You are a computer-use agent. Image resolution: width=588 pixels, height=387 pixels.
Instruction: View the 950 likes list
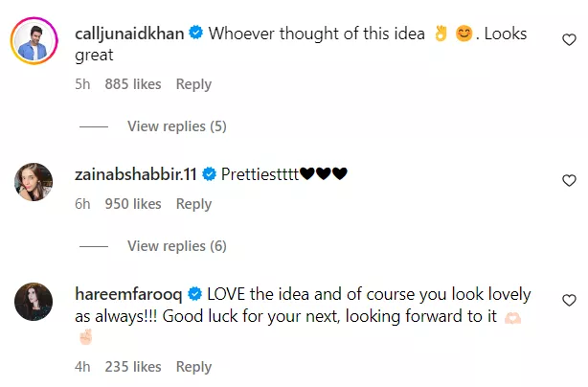[133, 204]
